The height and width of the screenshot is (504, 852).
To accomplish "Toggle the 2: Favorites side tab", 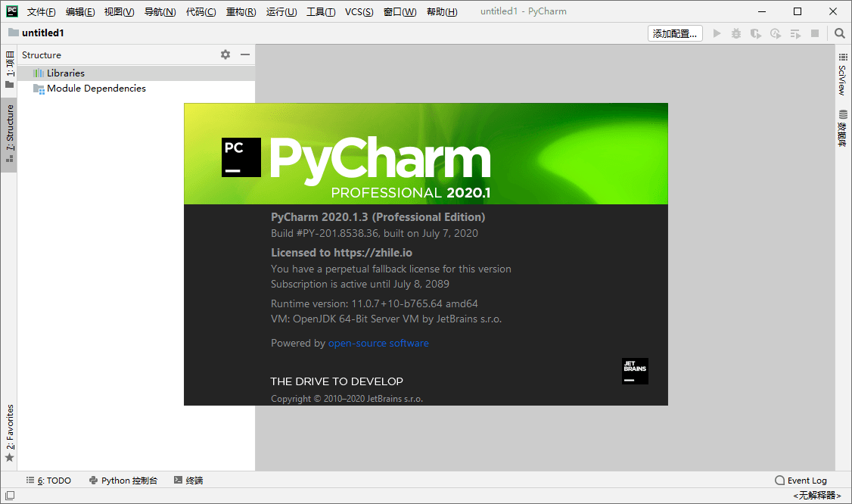I will coord(9,433).
